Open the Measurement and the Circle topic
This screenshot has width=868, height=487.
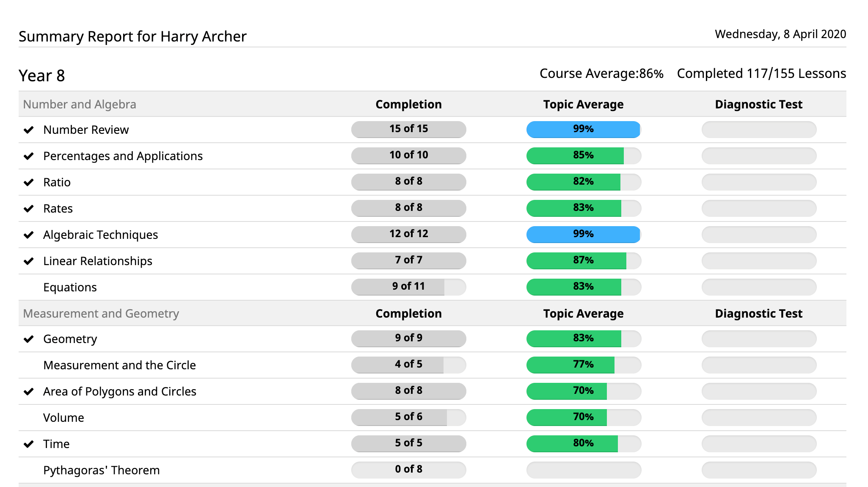click(x=119, y=365)
